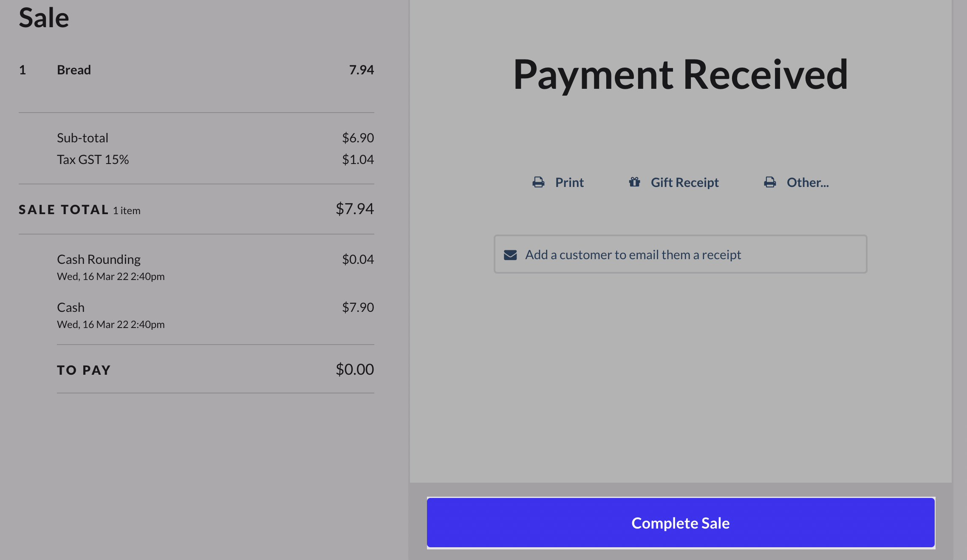The height and width of the screenshot is (560, 967).
Task: Add a customer to email them a receipt
Action: (680, 254)
